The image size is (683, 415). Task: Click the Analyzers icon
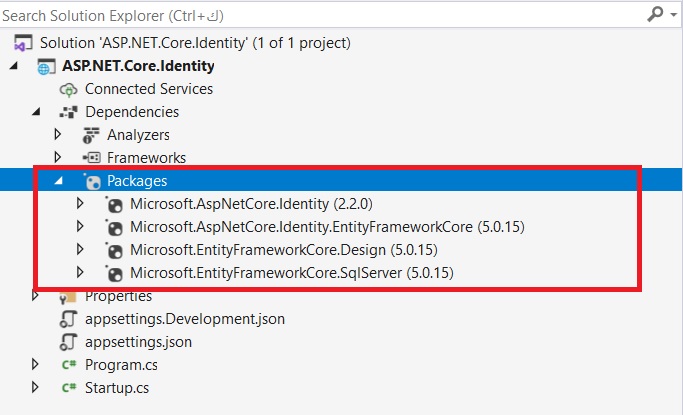[x=91, y=135]
